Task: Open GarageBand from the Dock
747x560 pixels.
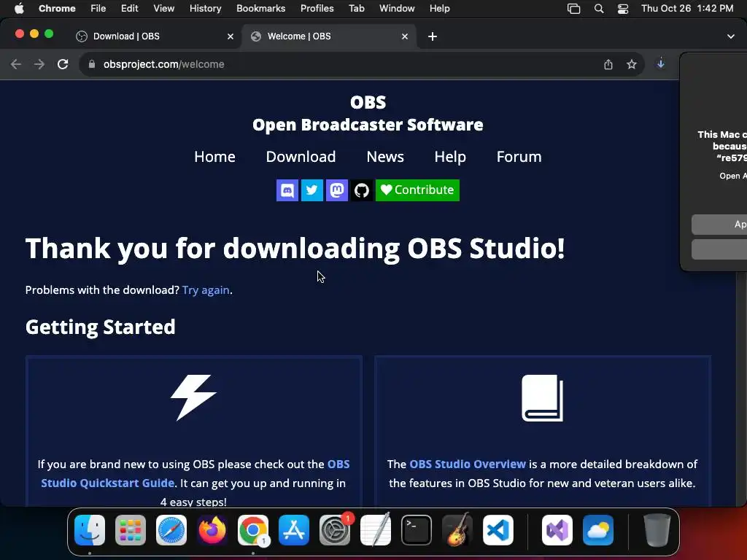Action: pos(457,530)
